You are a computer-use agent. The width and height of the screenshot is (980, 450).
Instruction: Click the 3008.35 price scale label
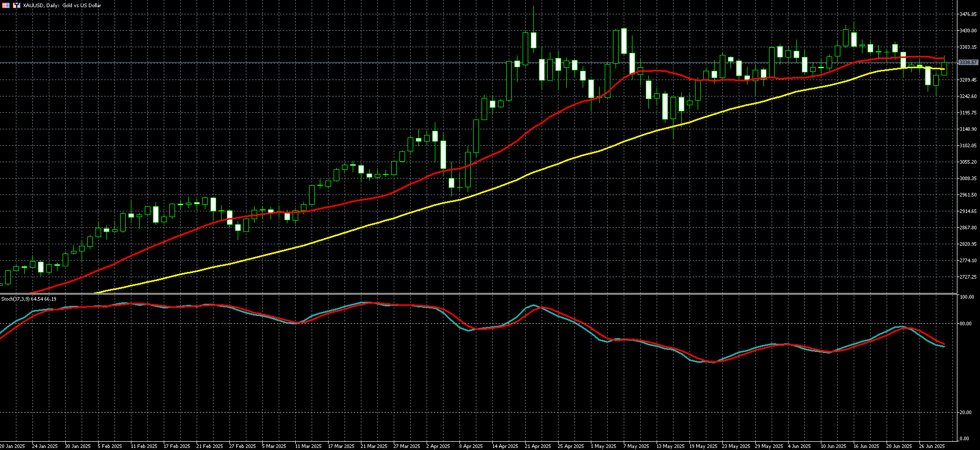[968, 179]
